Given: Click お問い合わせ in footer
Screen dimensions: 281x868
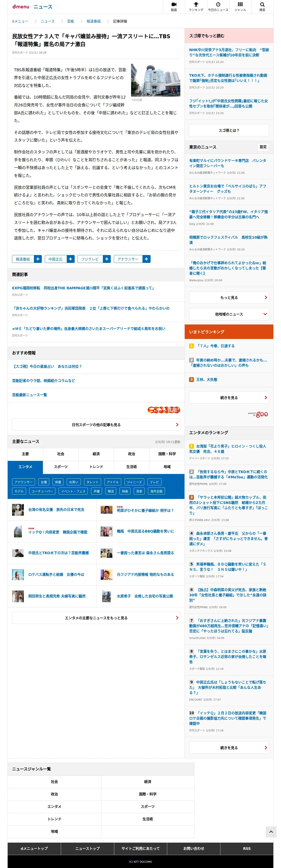Looking at the screenshot, I should click(194, 849).
